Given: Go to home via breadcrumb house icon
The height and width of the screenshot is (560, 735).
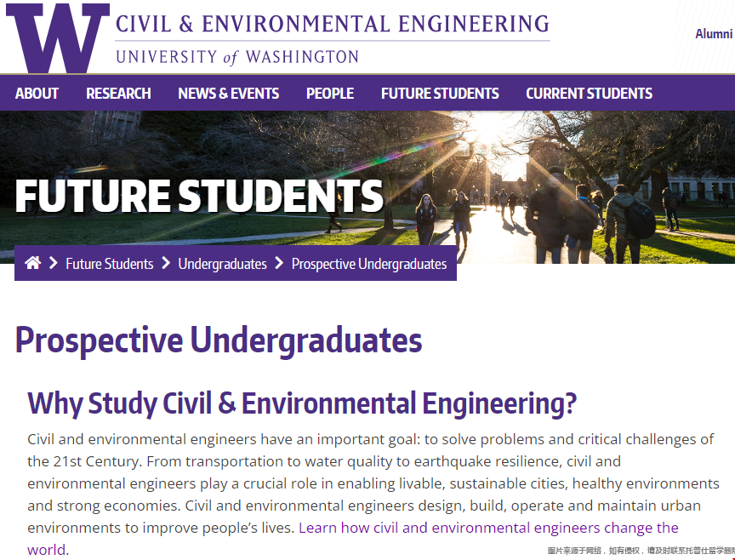Looking at the screenshot, I should pos(32,263).
